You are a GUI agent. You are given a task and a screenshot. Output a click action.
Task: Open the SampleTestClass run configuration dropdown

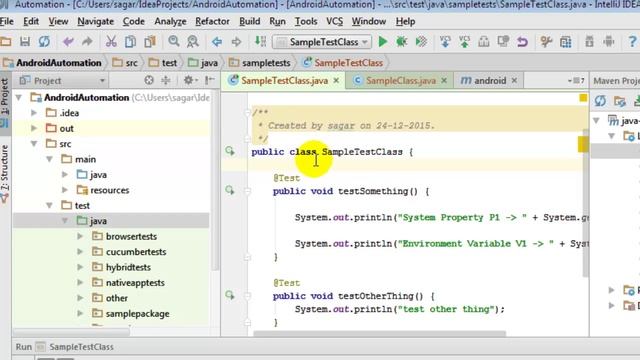click(322, 42)
